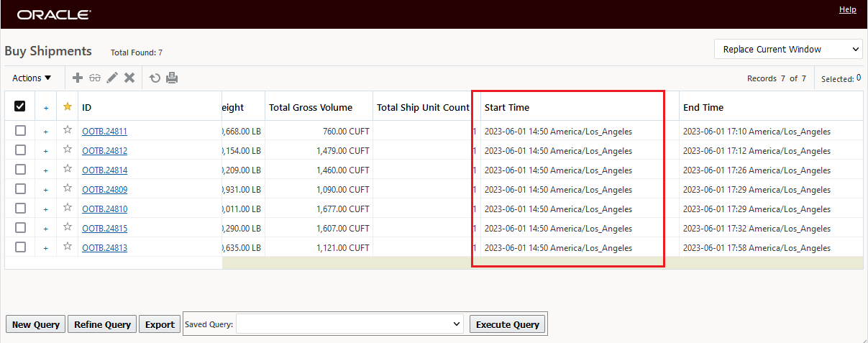Select end time 2023-06-01 17:58 cell
Viewport: 868px width, 343px height.
[x=771, y=248]
